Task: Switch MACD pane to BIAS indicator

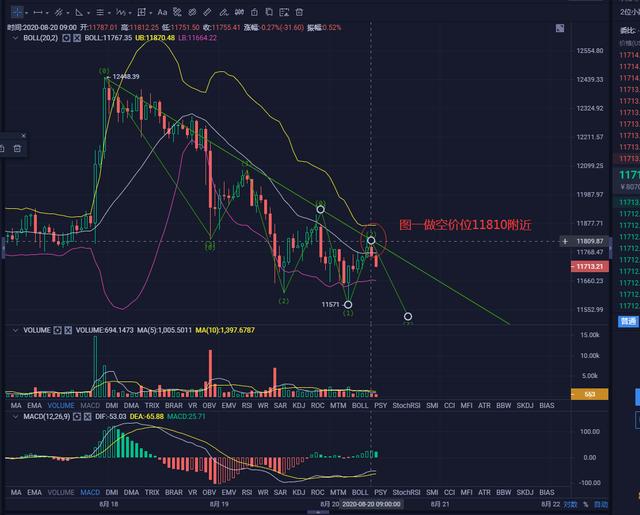Action: click(547, 493)
